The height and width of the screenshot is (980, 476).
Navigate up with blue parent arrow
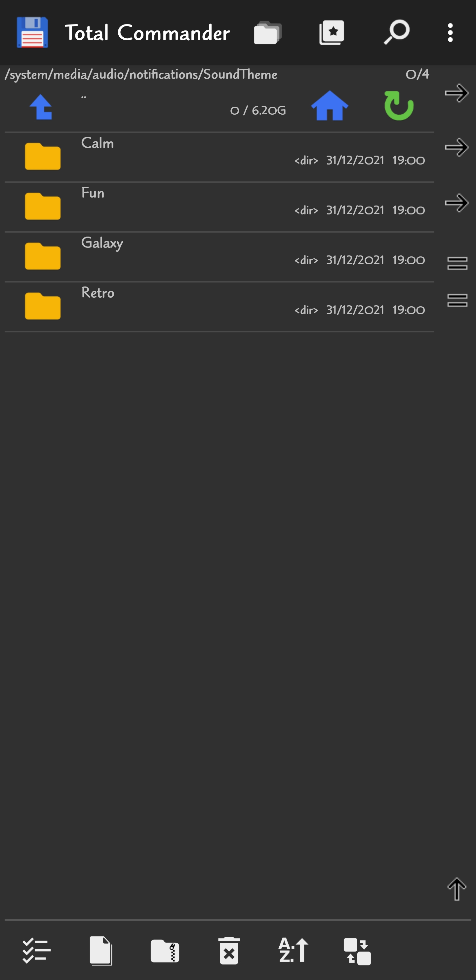(41, 107)
